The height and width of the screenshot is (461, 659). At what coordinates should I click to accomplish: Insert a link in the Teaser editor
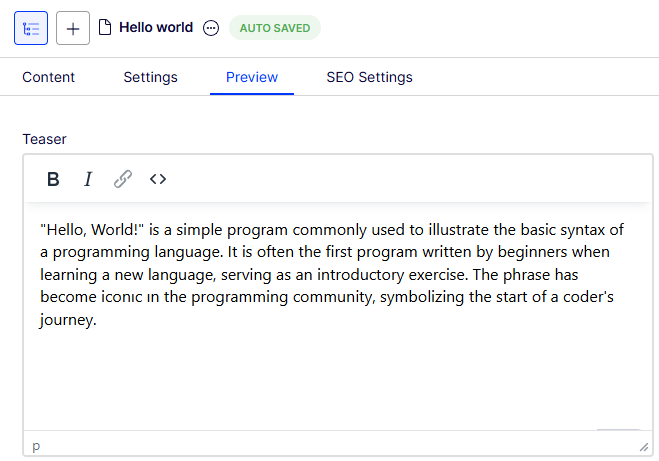(123, 179)
